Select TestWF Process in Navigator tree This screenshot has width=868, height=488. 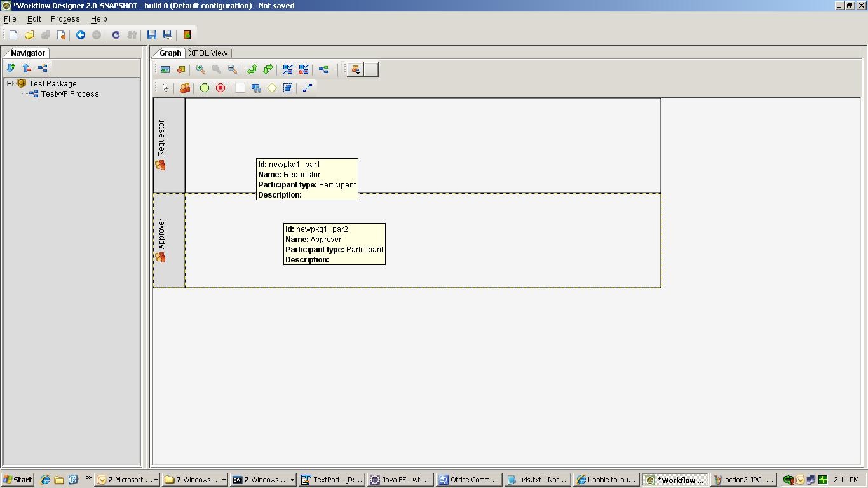coord(70,93)
